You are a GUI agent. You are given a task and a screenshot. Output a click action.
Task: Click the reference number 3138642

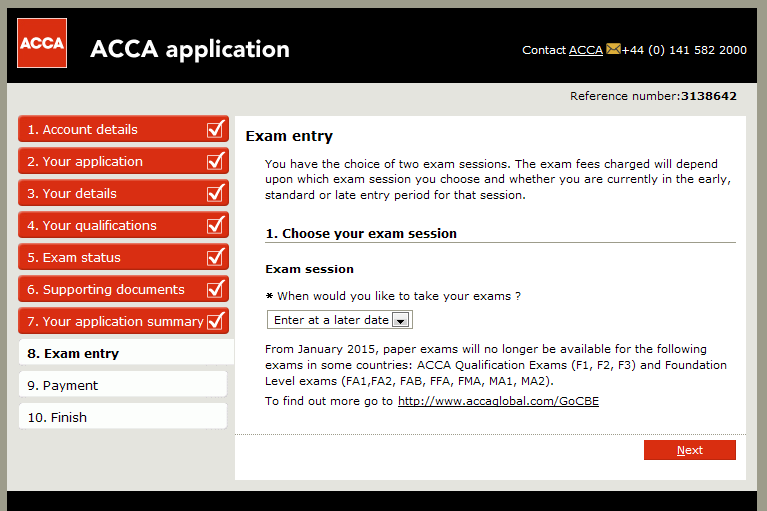tap(709, 96)
